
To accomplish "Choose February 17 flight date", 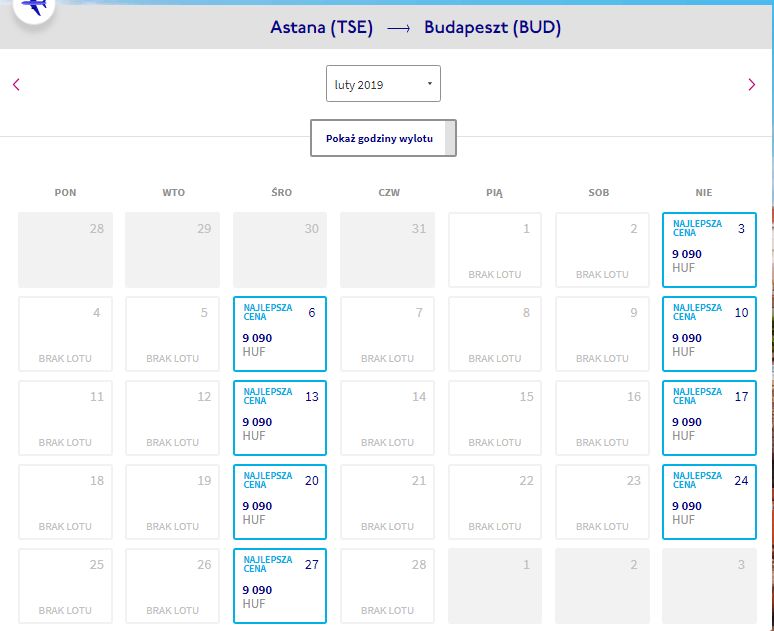I will [x=709, y=418].
